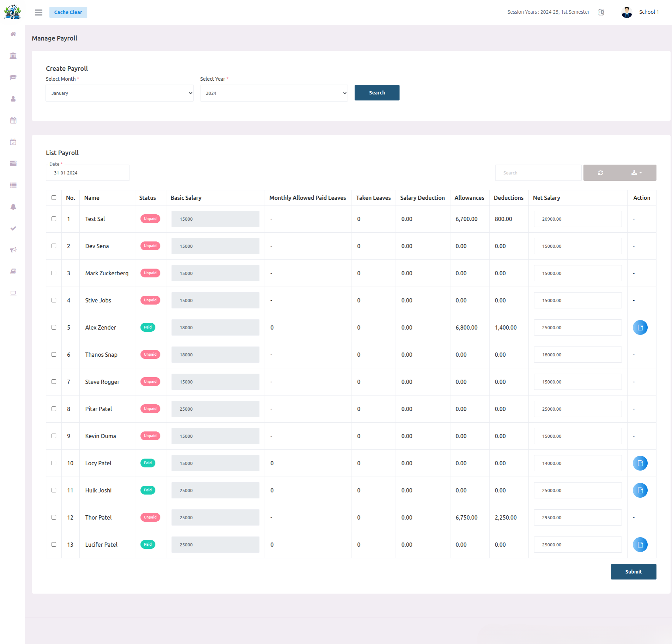This screenshot has height=644, width=672.
Task: Edit Net Salary field for Thor Patel
Action: [x=577, y=517]
